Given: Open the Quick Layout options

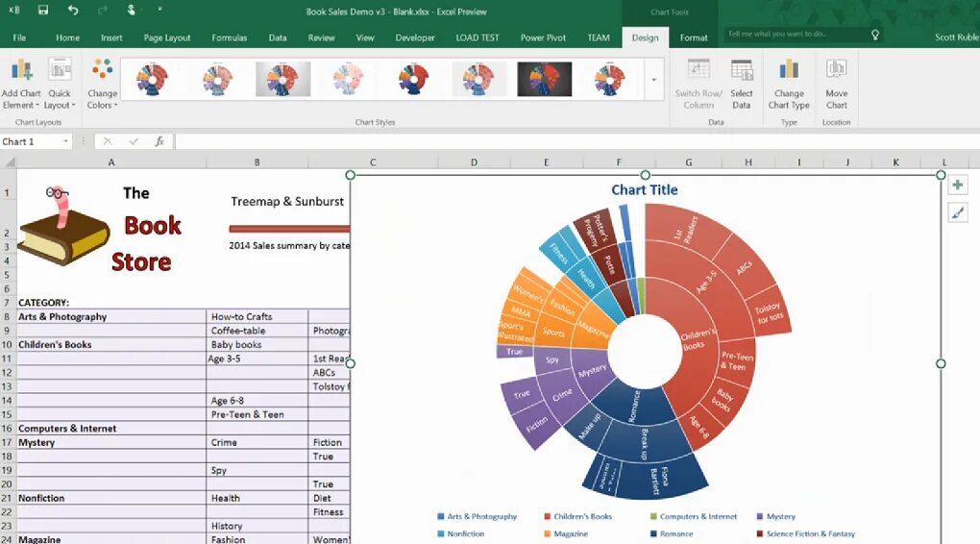Looking at the screenshot, I should click(x=60, y=85).
